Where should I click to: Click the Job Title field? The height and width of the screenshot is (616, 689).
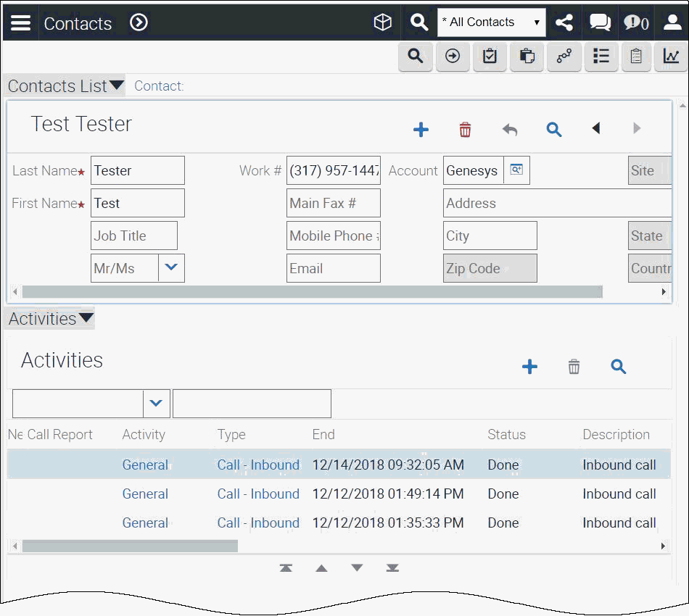(134, 236)
